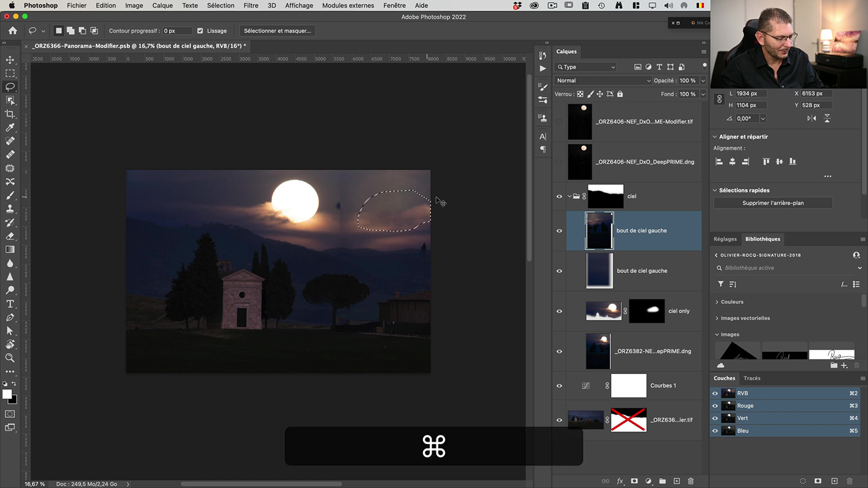Click the Contour progressif input field
Image resolution: width=868 pixels, height=488 pixels.
177,30
